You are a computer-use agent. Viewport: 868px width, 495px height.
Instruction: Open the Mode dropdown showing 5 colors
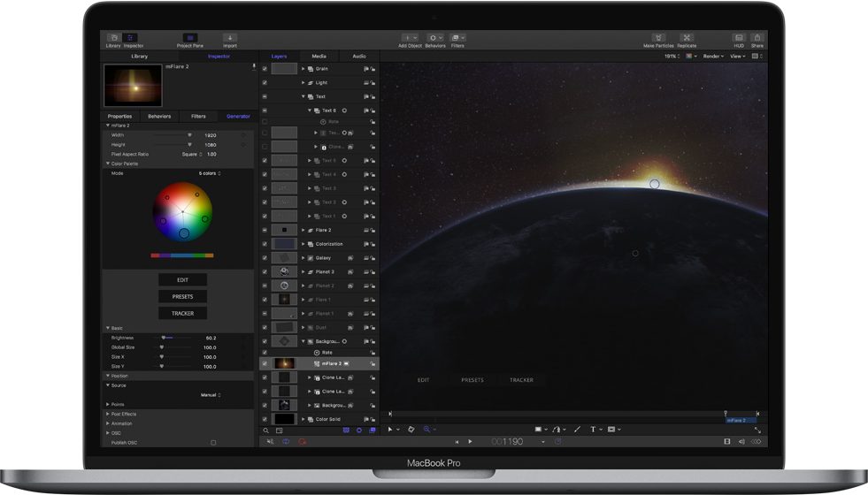(210, 173)
